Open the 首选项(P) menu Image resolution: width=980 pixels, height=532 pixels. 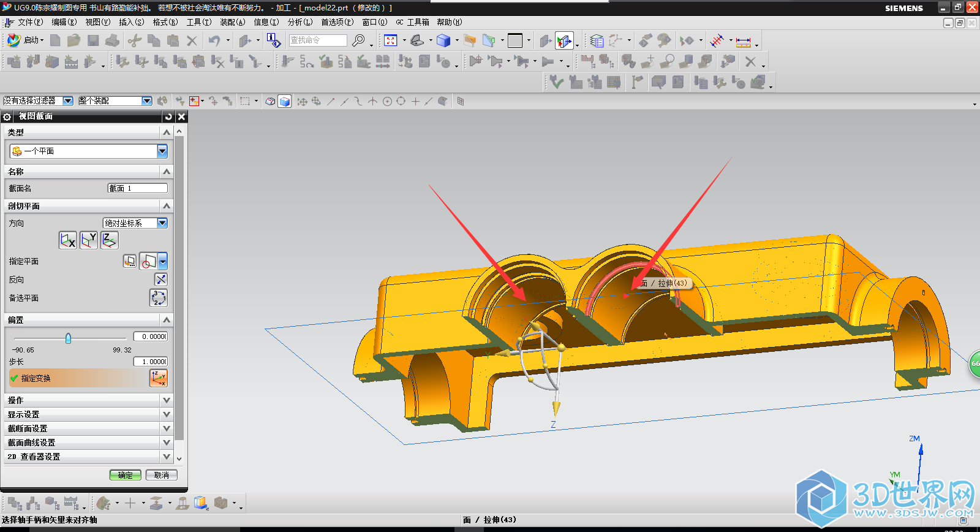(x=337, y=22)
